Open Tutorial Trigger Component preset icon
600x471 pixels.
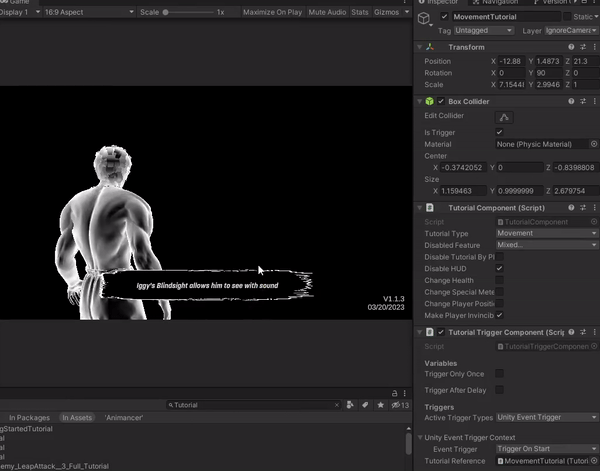click(583, 332)
